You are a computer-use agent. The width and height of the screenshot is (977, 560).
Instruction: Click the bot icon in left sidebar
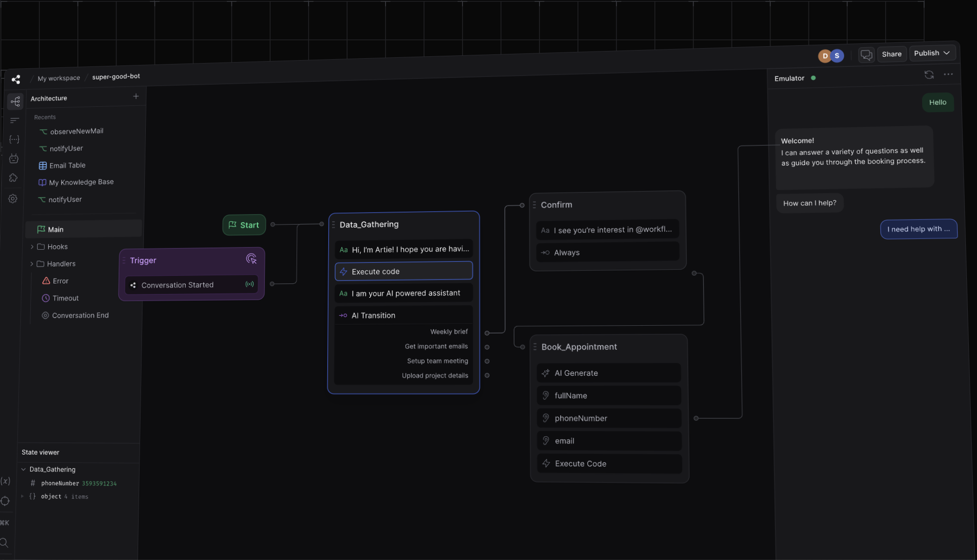pos(14,159)
